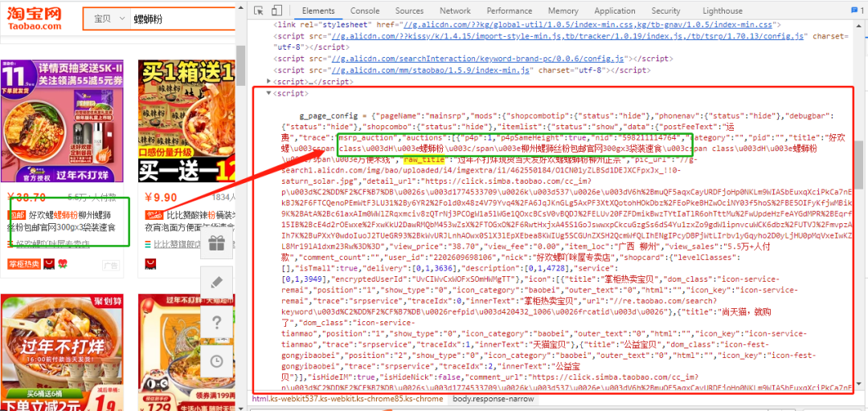Click the Tmall icon beside 掌柜热卖 badge
The image size is (868, 411).
point(49,264)
